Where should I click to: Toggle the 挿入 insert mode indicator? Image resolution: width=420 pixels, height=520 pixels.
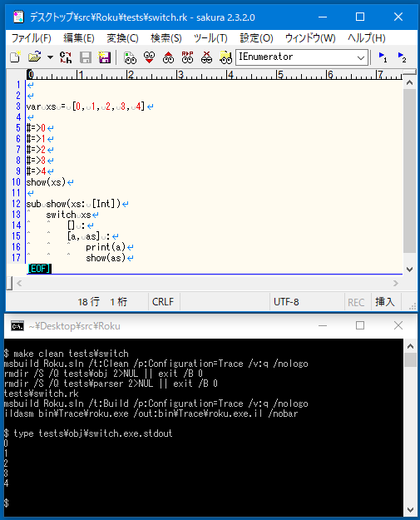click(385, 302)
